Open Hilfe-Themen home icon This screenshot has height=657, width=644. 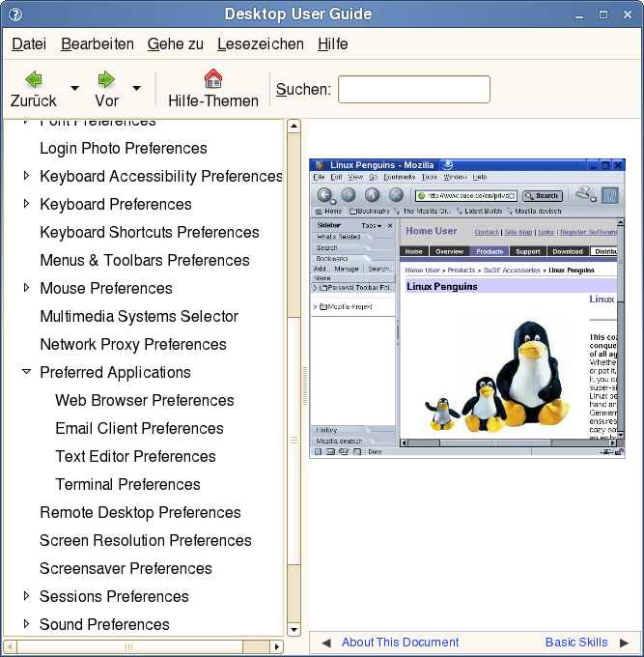(213, 79)
